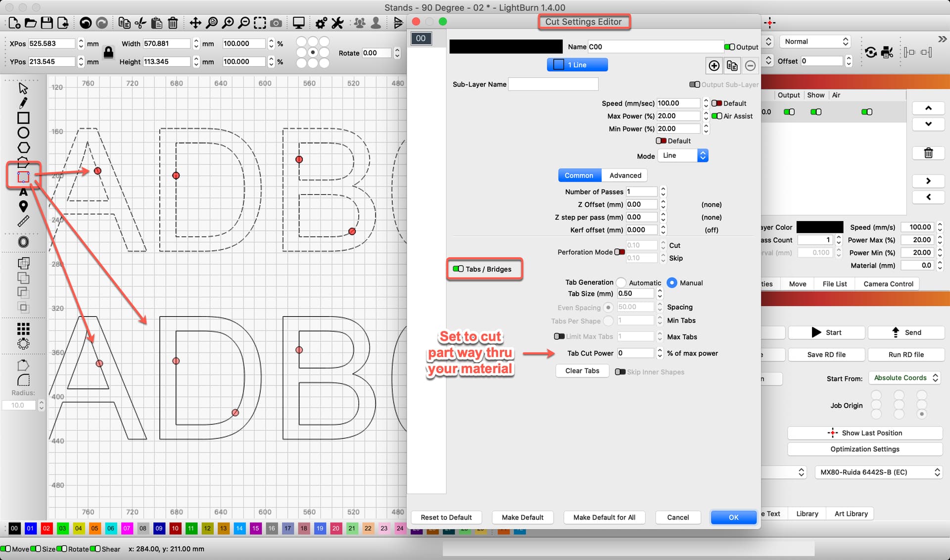Select Automatic tab generation
This screenshot has width=950, height=560.
[x=621, y=283]
